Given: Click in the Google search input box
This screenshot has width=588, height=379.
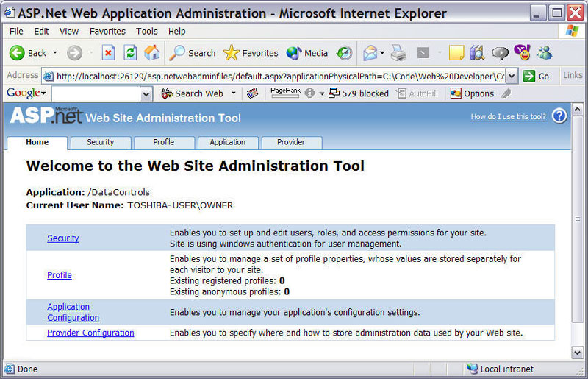Looking at the screenshot, I should pyautogui.click(x=96, y=93).
